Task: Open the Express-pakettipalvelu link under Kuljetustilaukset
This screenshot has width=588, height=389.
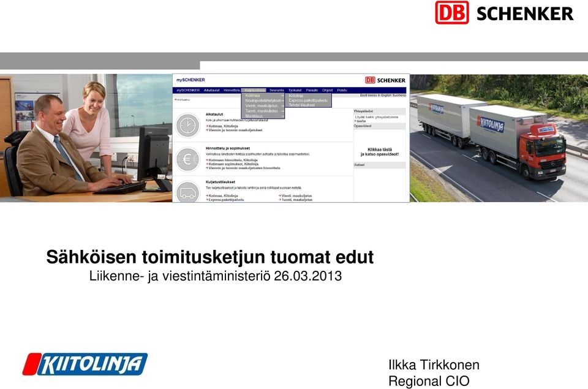Action: (x=226, y=200)
